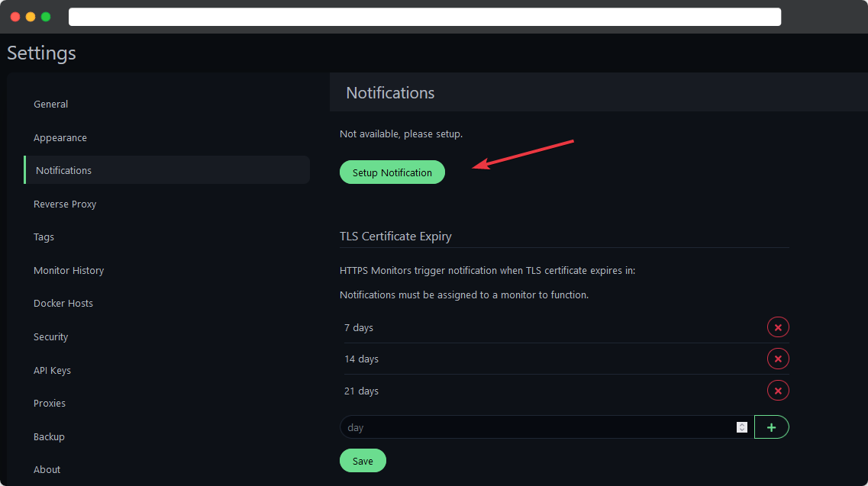Save the TLS certificate expiry settings

362,460
